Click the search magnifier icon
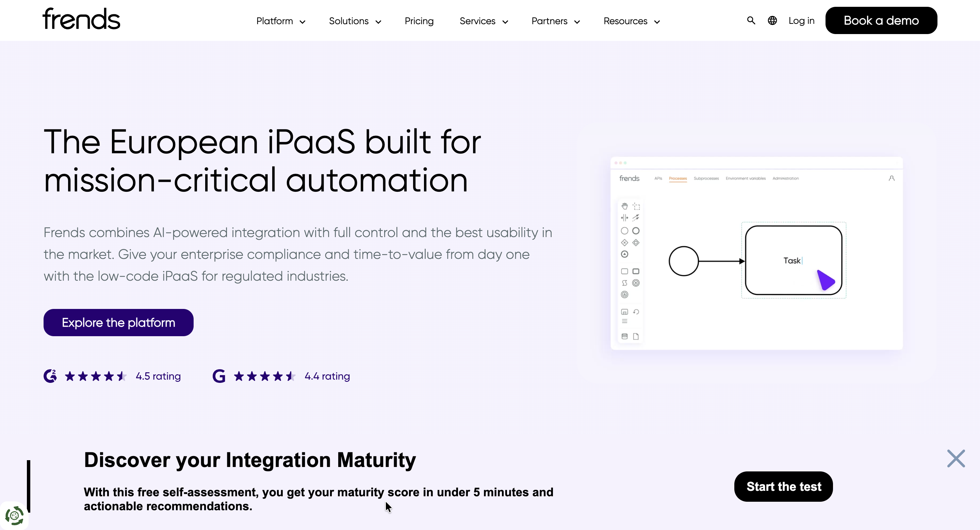 (x=751, y=20)
